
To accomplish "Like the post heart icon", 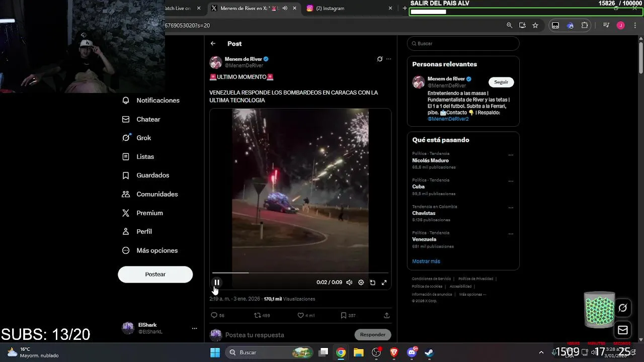I will 300,315.
